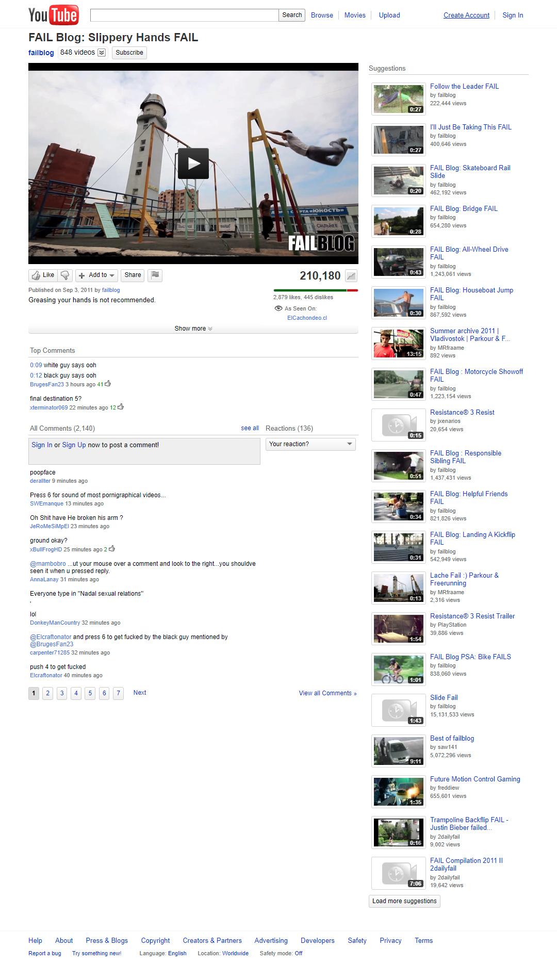Thumbs-up xBullFrogHD's comment
This screenshot has height=980, width=557.
click(112, 549)
